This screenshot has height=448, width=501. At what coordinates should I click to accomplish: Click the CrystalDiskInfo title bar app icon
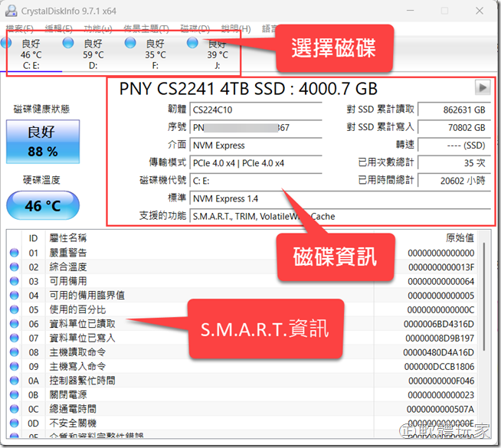click(x=11, y=11)
